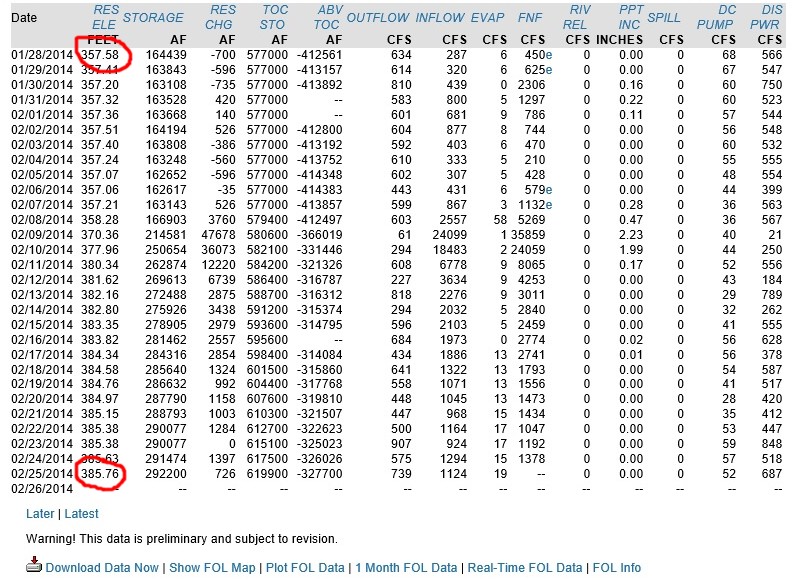
Task: Click the download disk icon
Action: click(33, 566)
